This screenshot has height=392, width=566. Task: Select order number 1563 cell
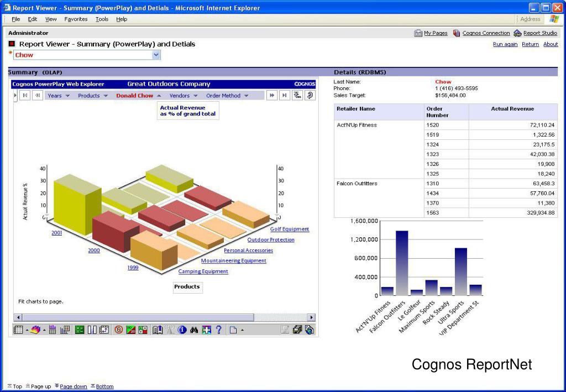[x=447, y=213]
